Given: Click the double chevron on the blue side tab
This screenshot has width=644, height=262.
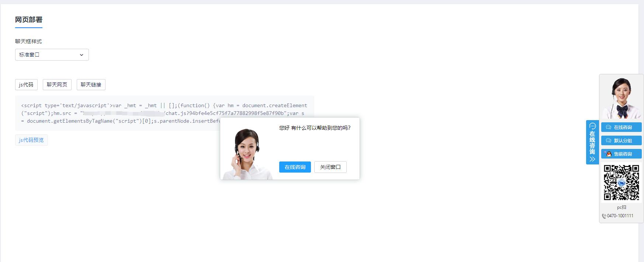Looking at the screenshot, I should 592,159.
